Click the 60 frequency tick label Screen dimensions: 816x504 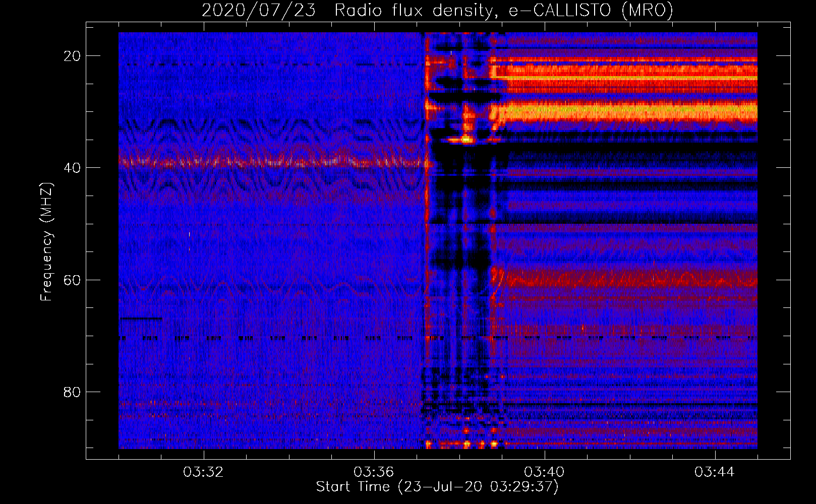pos(72,280)
